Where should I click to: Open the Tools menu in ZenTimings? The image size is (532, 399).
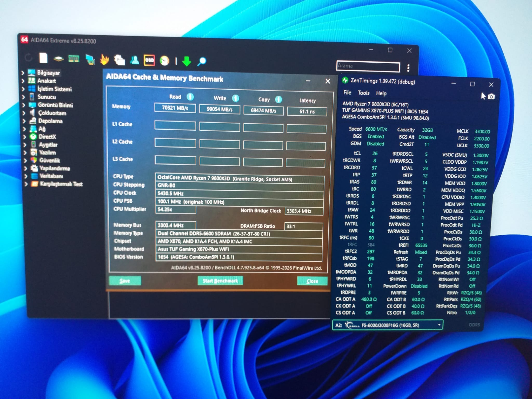[363, 93]
